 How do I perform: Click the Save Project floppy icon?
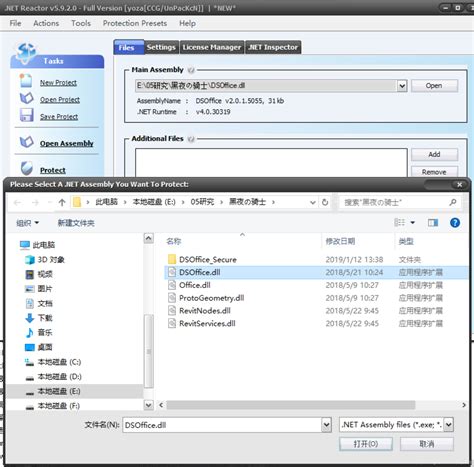pyautogui.click(x=26, y=115)
